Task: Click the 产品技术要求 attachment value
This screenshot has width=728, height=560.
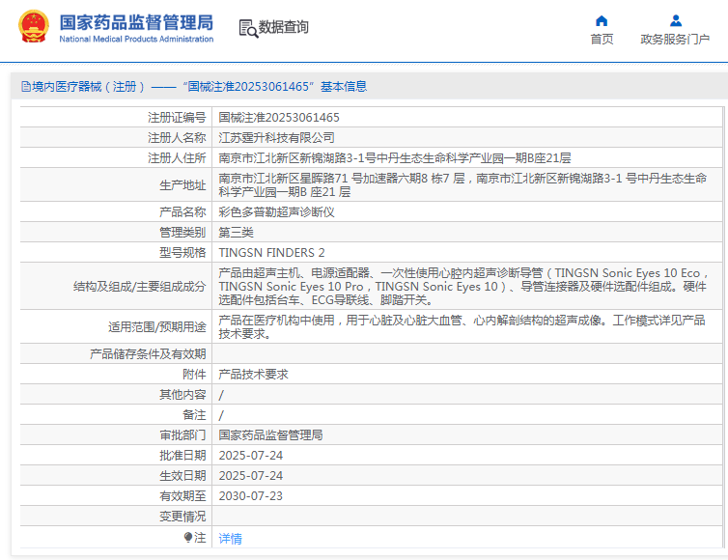Action: 254,375
